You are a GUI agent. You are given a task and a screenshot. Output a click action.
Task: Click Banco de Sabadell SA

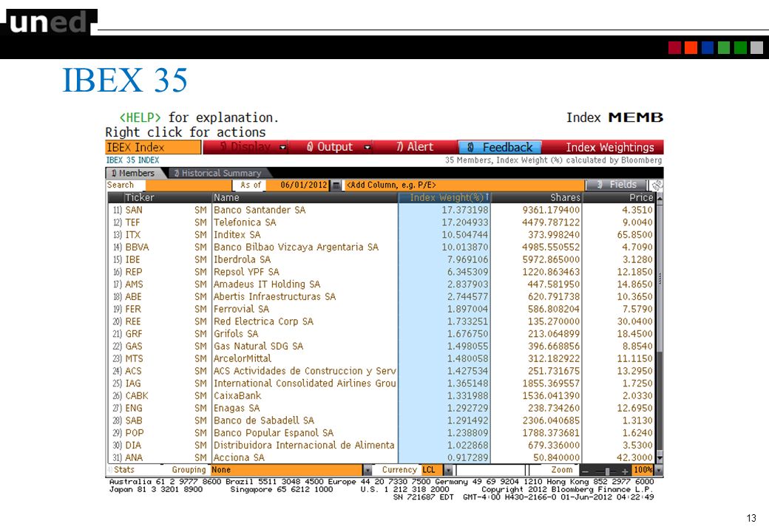tap(264, 421)
